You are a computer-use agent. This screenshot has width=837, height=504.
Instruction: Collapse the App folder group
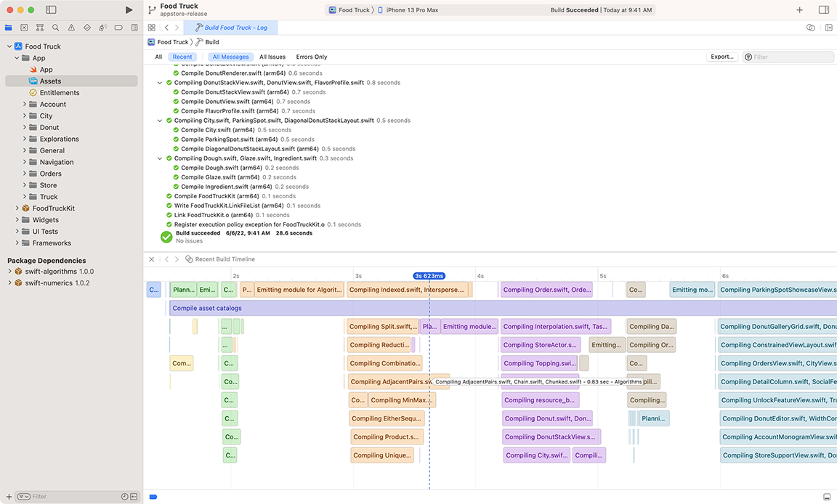[17, 58]
